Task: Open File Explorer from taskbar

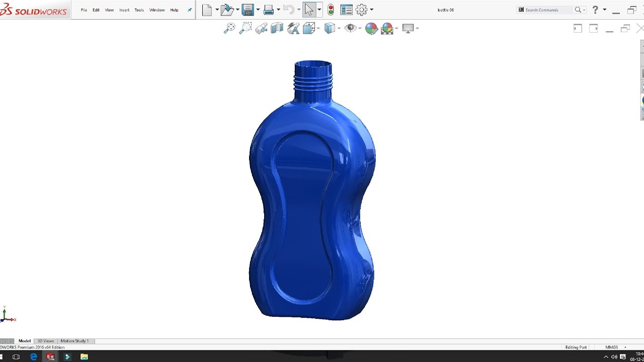Action: coord(84,356)
